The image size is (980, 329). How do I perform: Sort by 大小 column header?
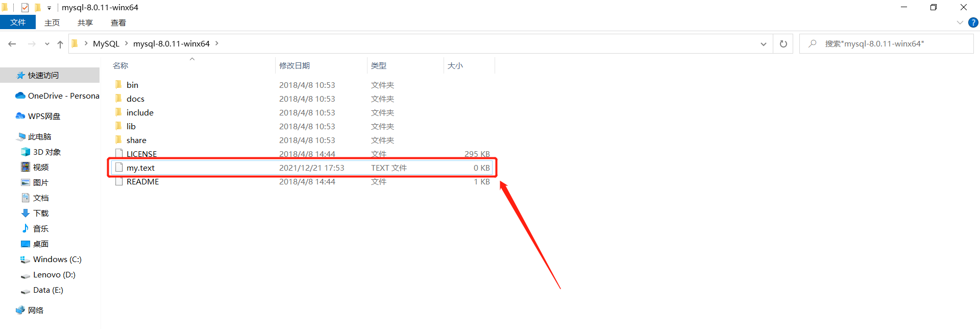point(455,65)
